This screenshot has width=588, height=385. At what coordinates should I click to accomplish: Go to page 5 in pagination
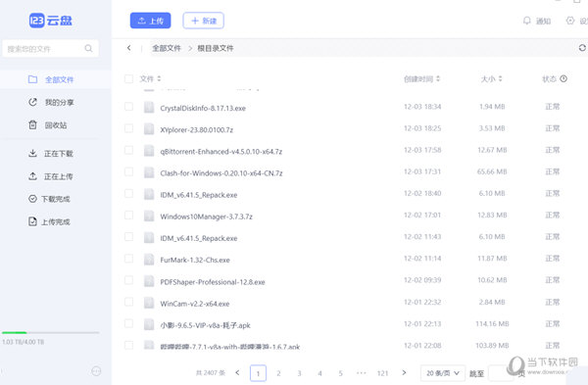(340, 373)
